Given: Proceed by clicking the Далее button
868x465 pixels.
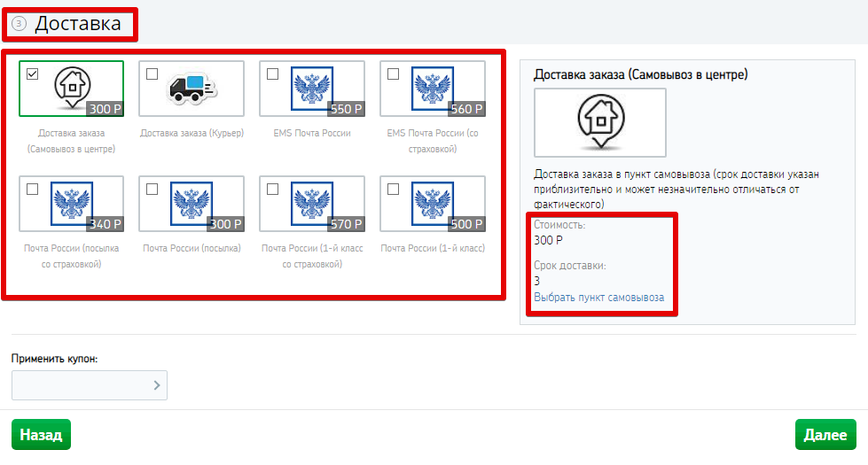Looking at the screenshot, I should tap(825, 435).
